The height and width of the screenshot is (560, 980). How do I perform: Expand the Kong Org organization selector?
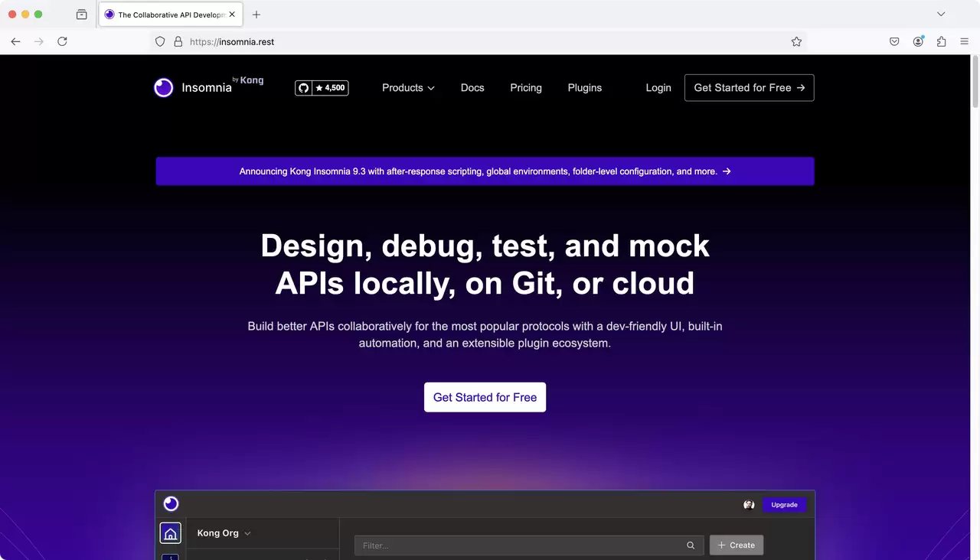[x=224, y=533]
